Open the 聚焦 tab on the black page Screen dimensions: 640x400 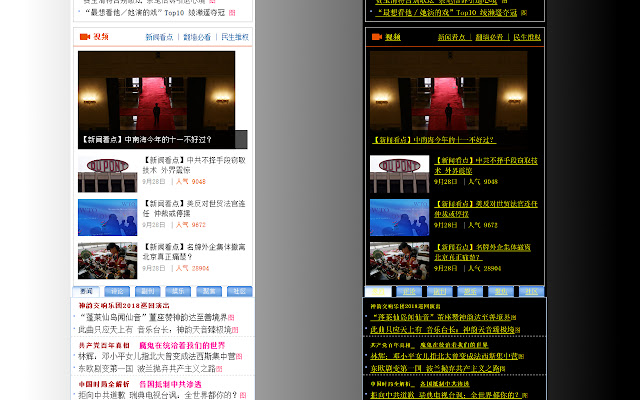point(501,291)
